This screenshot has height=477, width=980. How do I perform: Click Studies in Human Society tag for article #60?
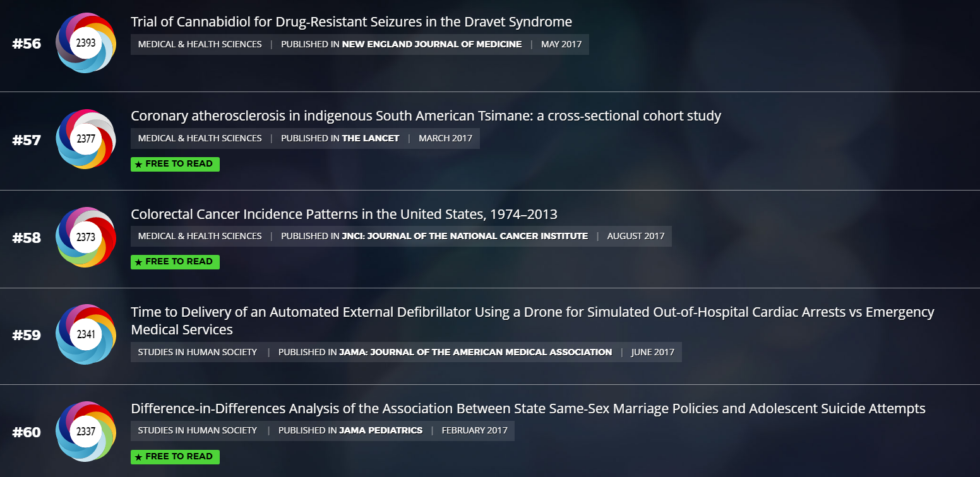198,430
